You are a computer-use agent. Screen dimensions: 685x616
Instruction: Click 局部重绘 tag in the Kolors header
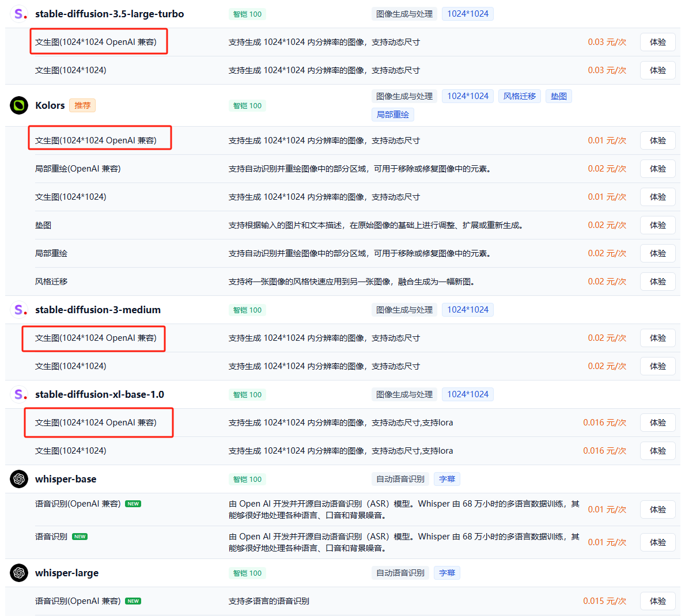(x=393, y=115)
